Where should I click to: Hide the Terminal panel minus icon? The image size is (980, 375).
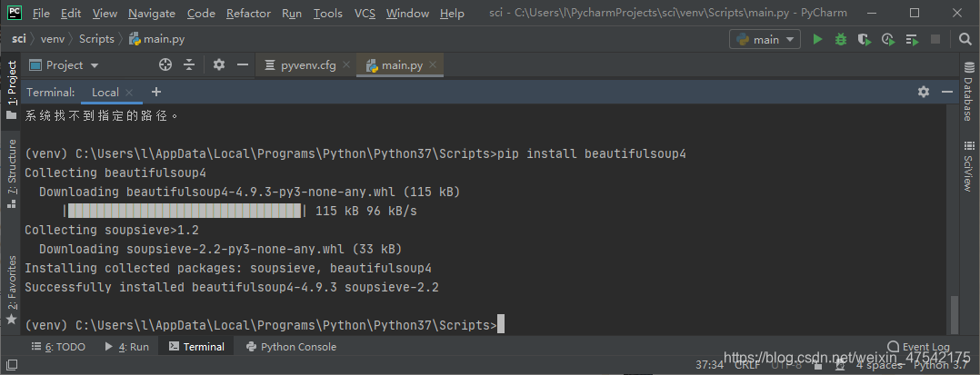(x=947, y=92)
